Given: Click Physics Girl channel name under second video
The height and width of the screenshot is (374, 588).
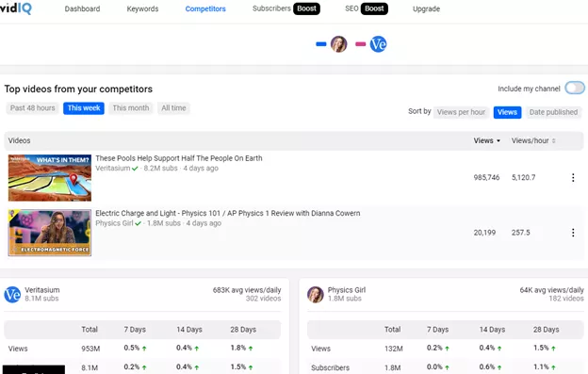Looking at the screenshot, I should click(114, 223).
